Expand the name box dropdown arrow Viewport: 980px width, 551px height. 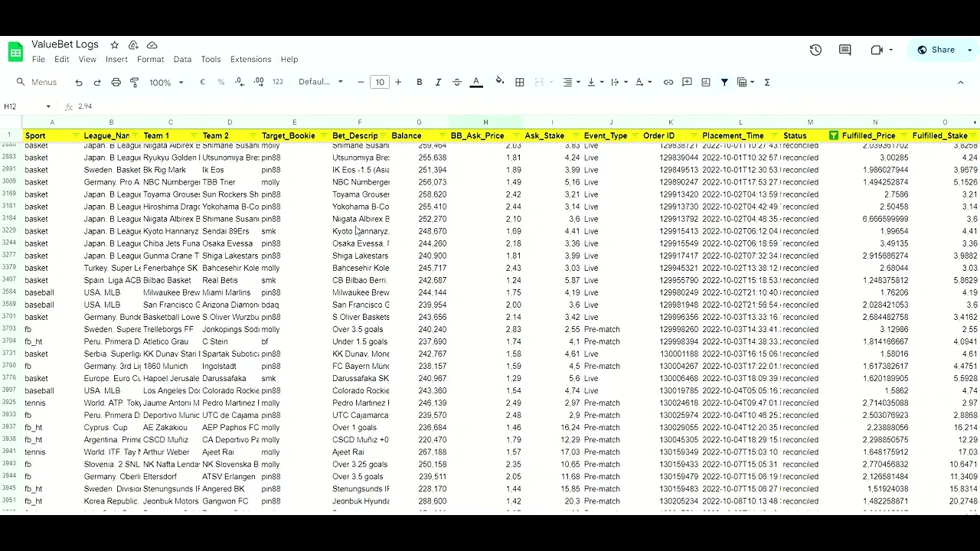[x=48, y=106]
